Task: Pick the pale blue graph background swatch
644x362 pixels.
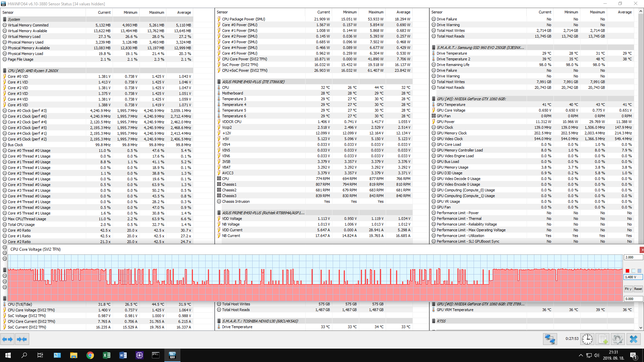Action: tap(633, 271)
